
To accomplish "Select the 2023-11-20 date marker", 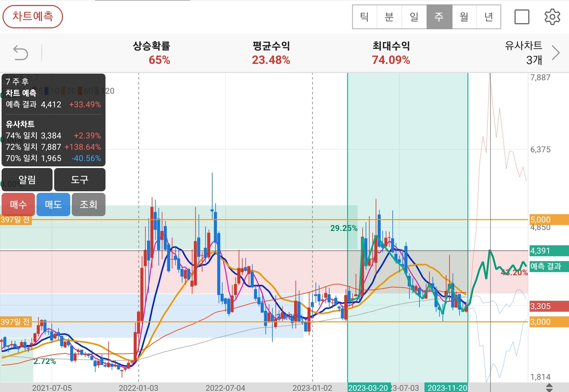I will coord(447,388).
